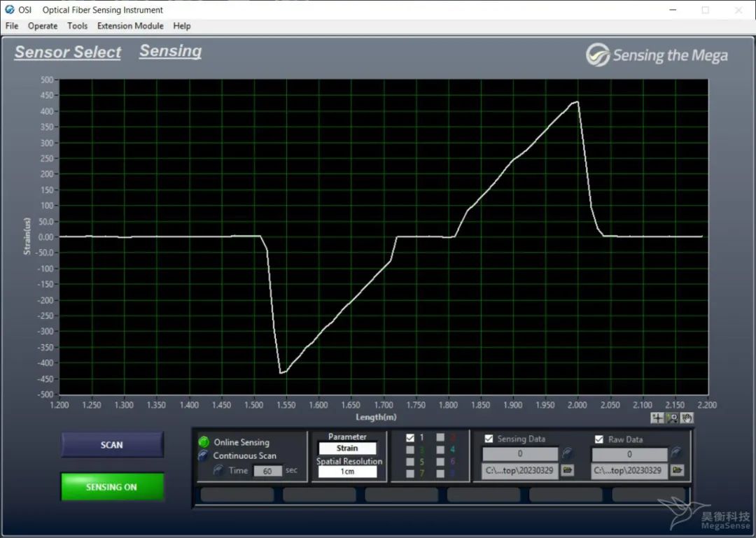Check channel 4 checkbox
Screen dimensions: 756x538
pos(440,450)
